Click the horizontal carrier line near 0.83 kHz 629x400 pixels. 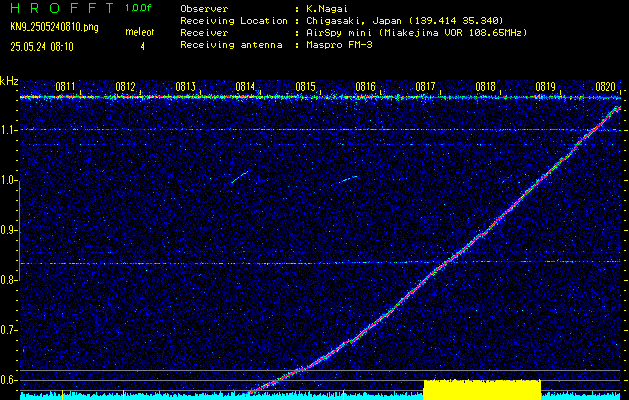click(320, 263)
